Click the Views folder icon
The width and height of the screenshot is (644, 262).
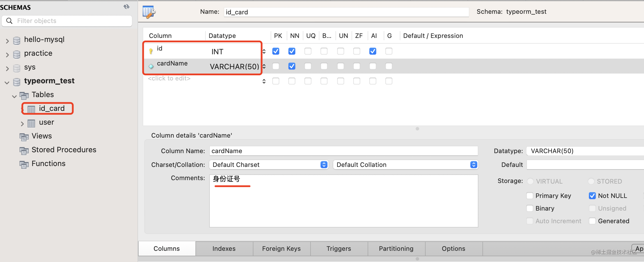click(24, 137)
